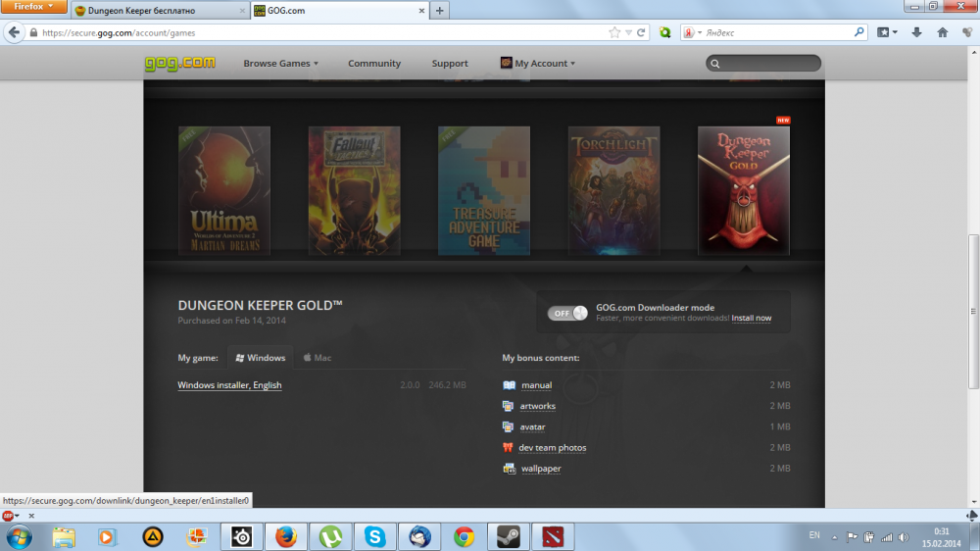Click the avatar picture icon

coord(508,427)
